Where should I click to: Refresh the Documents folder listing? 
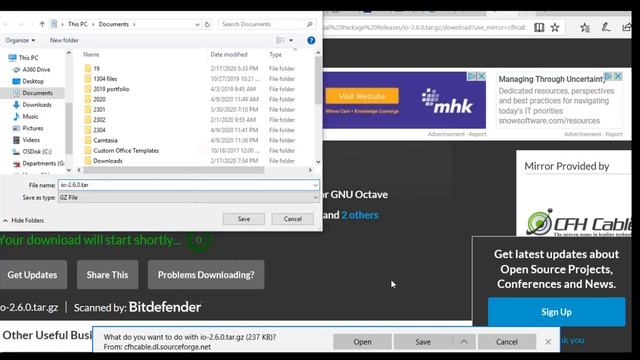[x=207, y=24]
